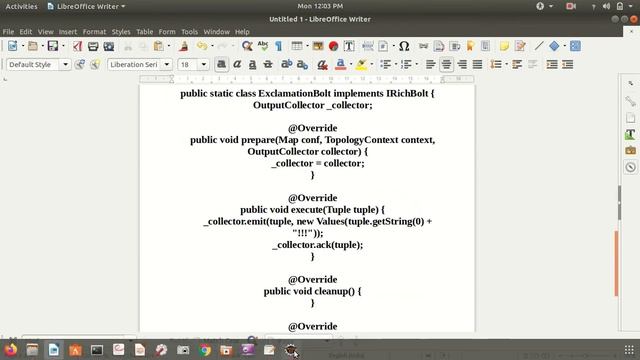Open Find and Replace
The width and height of the screenshot is (640, 360).
click(x=247, y=46)
